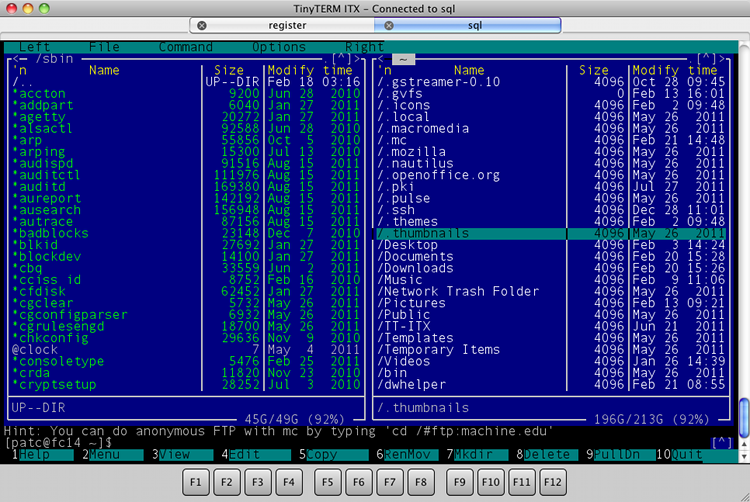Sort right panel by Name column header
The image size is (750, 502).
coord(469,70)
